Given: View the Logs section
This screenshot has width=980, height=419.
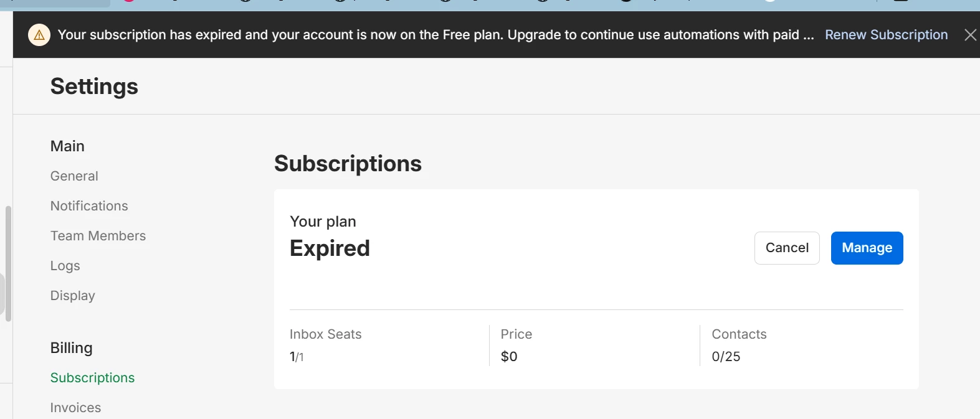Looking at the screenshot, I should pos(65,266).
